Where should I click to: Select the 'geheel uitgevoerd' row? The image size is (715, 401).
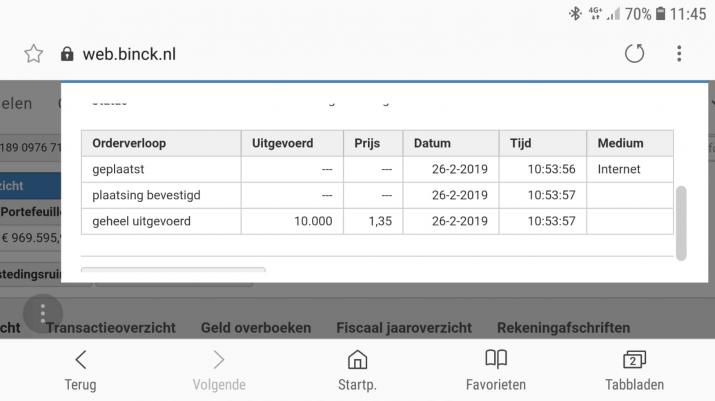coord(141,221)
